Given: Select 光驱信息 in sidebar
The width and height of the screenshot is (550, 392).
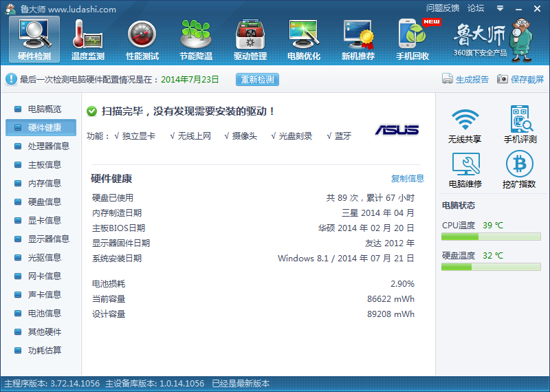Looking at the screenshot, I should [41, 258].
